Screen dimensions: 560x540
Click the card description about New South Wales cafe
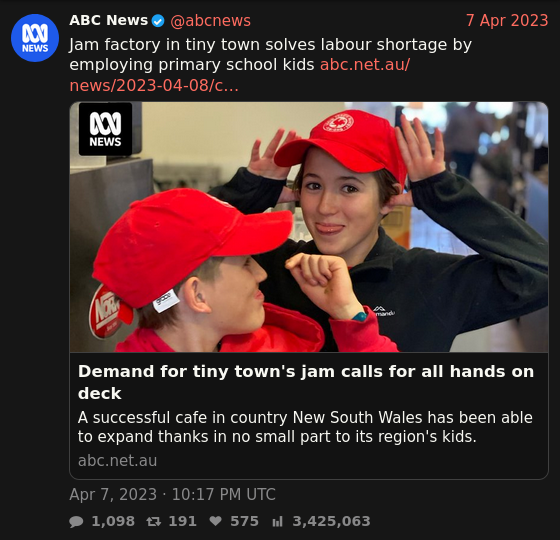[x=305, y=427]
